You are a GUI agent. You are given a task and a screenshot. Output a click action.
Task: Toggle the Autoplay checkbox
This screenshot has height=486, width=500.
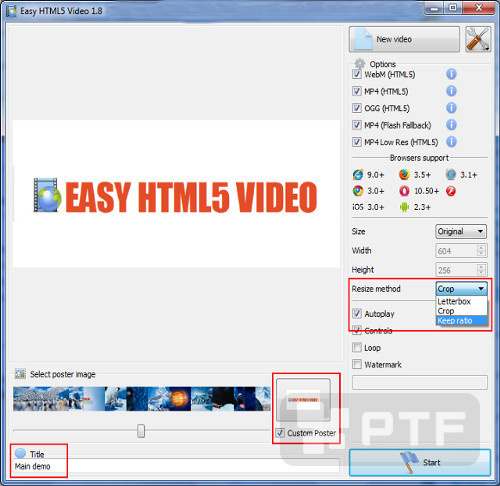tap(357, 314)
